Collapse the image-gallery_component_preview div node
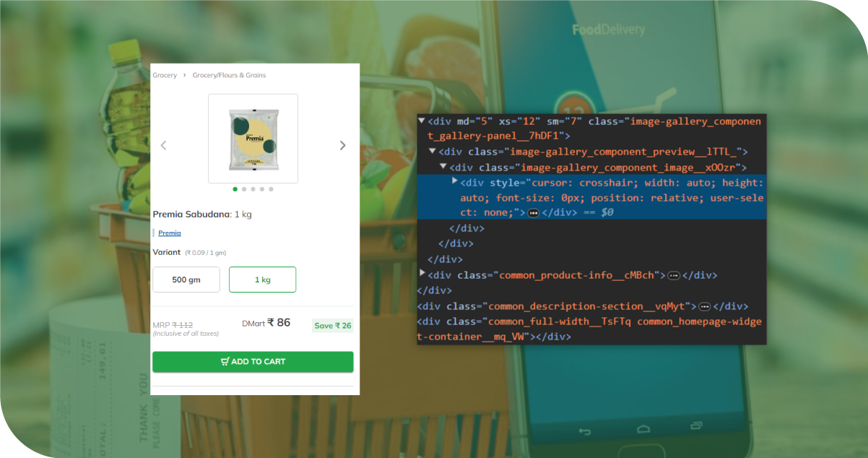868x458 pixels. point(432,152)
